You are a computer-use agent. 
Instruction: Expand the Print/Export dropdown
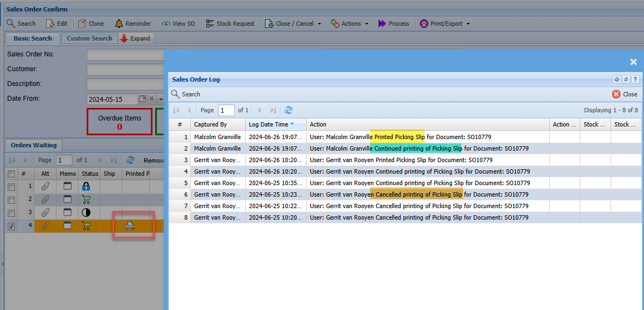(447, 24)
